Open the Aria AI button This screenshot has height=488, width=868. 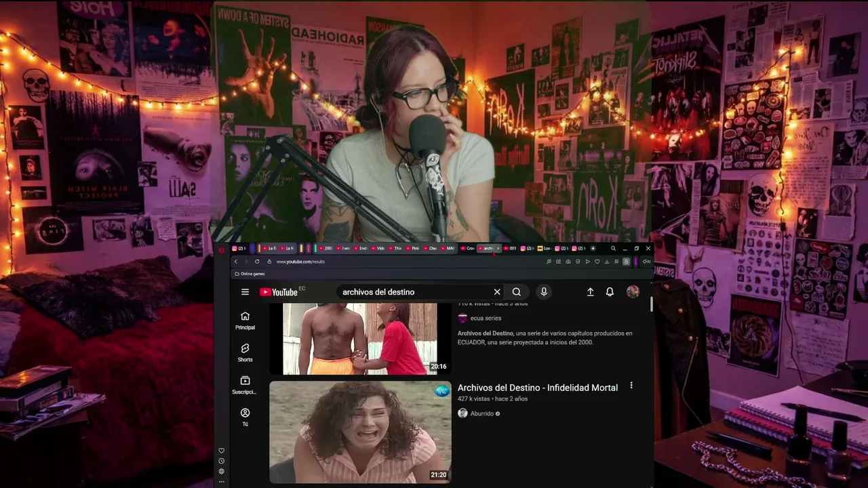pyautogui.click(x=646, y=262)
